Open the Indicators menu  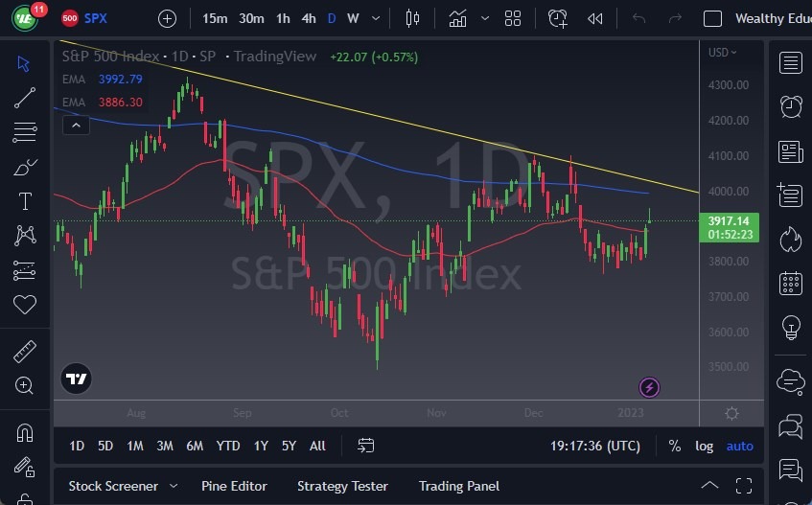(x=458, y=18)
